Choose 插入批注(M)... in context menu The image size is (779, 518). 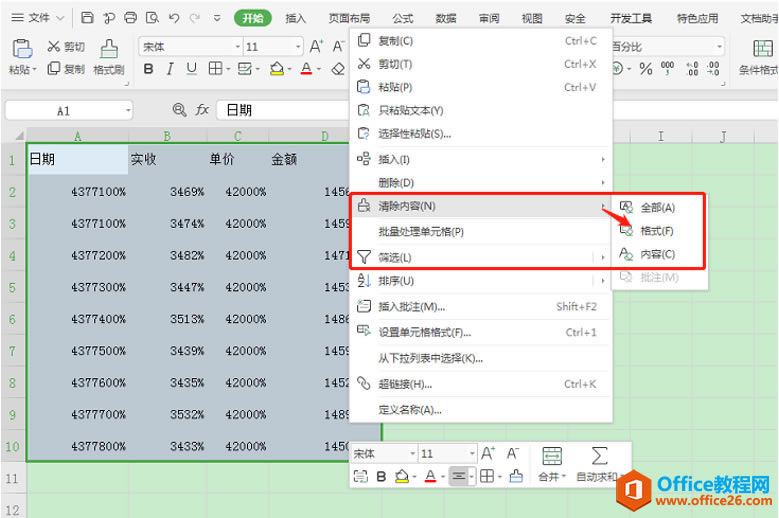pyautogui.click(x=480, y=306)
